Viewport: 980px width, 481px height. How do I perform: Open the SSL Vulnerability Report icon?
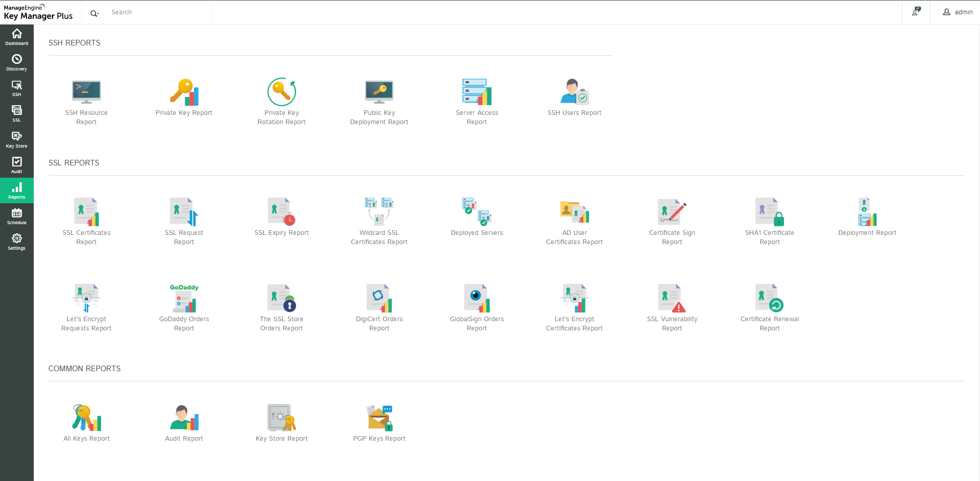[672, 298]
